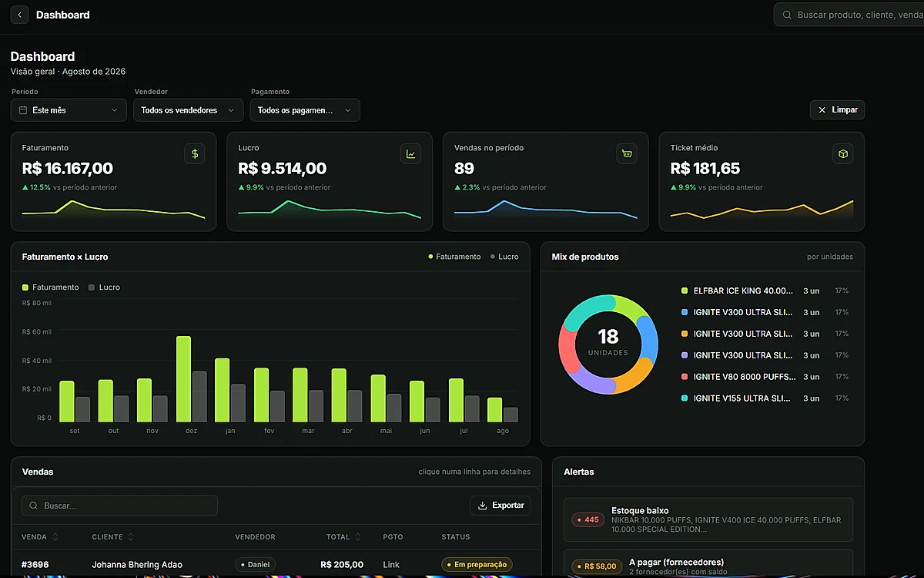Click the calendar icon in Período filter
Image resolution: width=924 pixels, height=578 pixels.
pyautogui.click(x=23, y=110)
